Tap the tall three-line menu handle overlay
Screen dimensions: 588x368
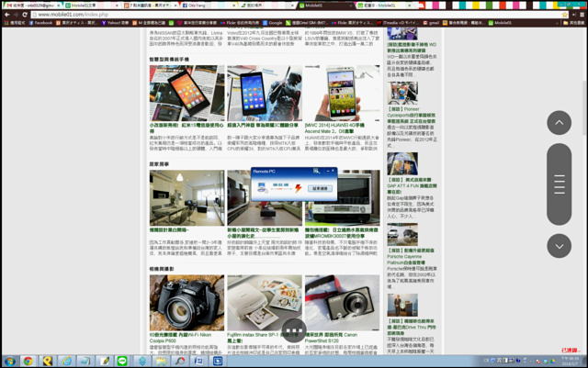point(560,184)
